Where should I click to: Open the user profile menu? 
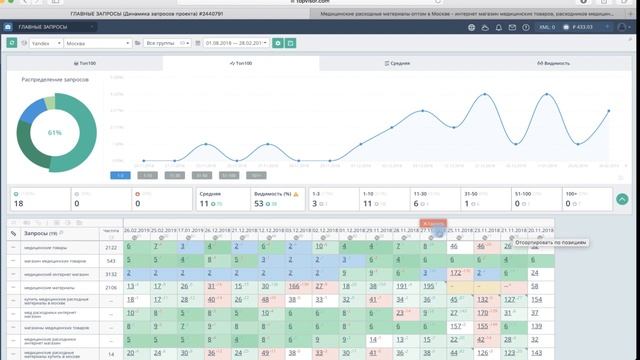pyautogui.click(x=624, y=27)
